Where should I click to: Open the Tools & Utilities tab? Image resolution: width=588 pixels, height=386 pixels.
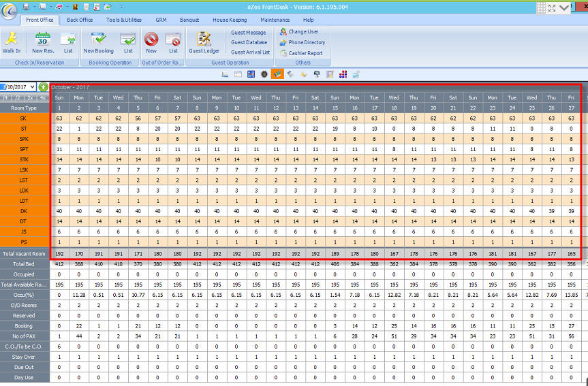pyautogui.click(x=124, y=20)
